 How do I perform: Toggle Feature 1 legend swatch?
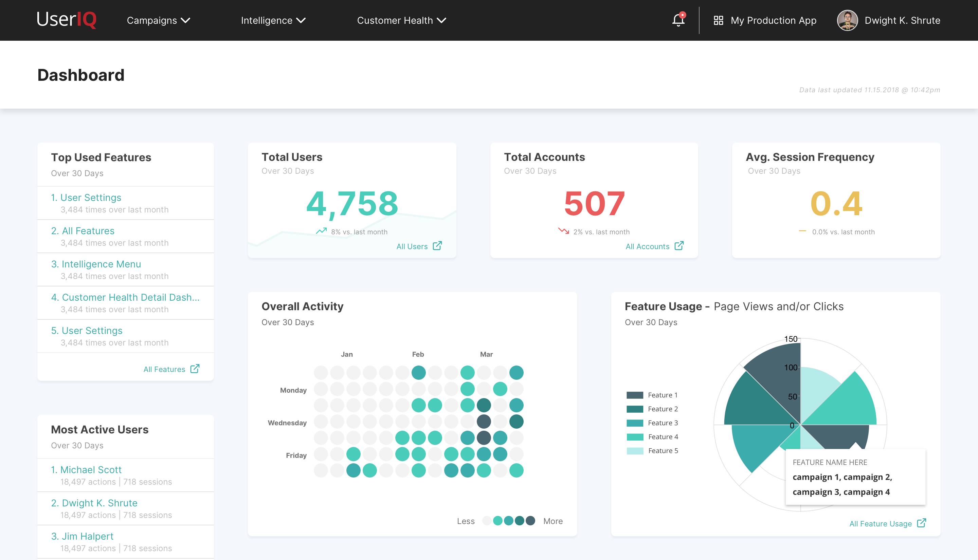point(634,395)
